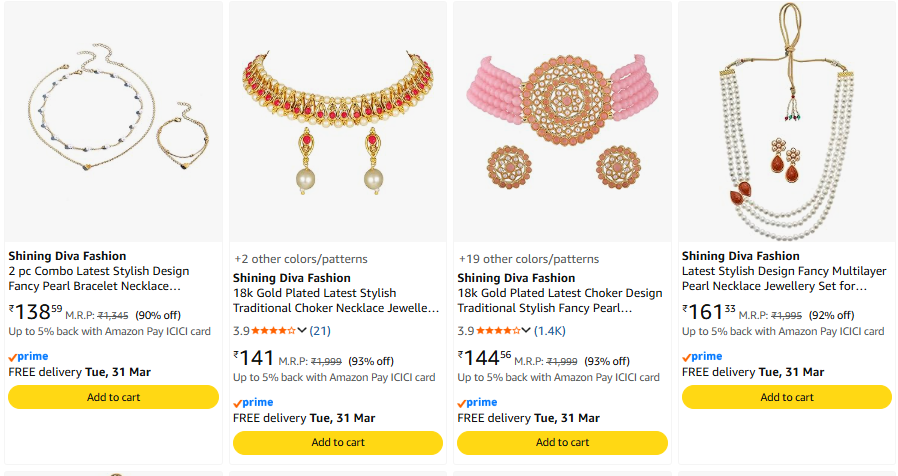Add the ₹141 gold choker to cart
The image size is (898, 476).
tap(338, 442)
